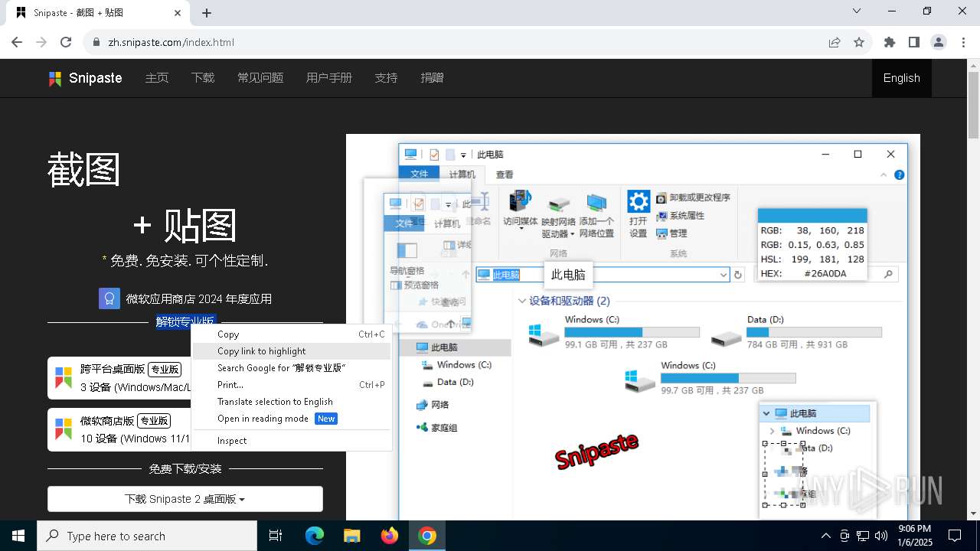The height and width of the screenshot is (551, 980).
Task: Open the Chrome extensions puzzle icon
Action: pyautogui.click(x=890, y=42)
